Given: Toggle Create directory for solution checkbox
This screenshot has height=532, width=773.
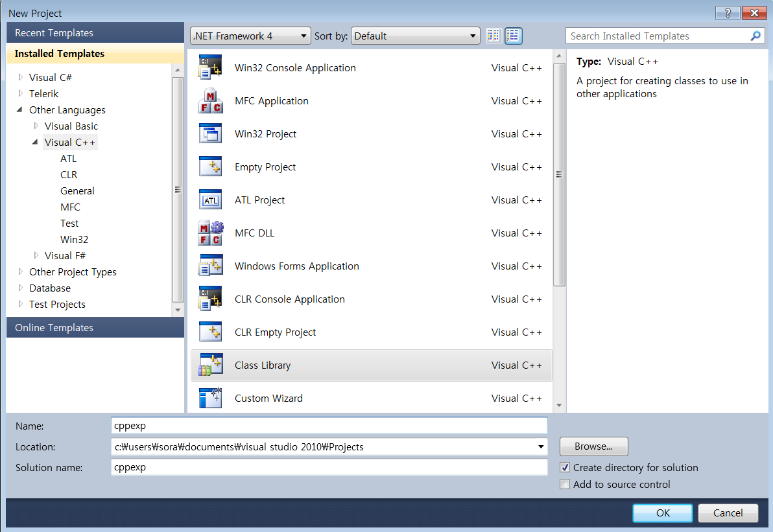Looking at the screenshot, I should [x=565, y=467].
